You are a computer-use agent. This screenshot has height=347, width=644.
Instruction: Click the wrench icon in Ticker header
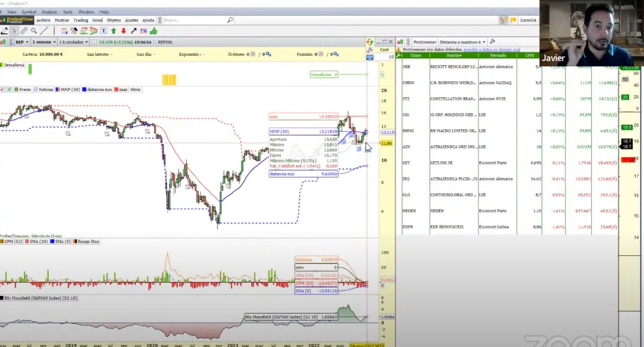tap(398, 56)
